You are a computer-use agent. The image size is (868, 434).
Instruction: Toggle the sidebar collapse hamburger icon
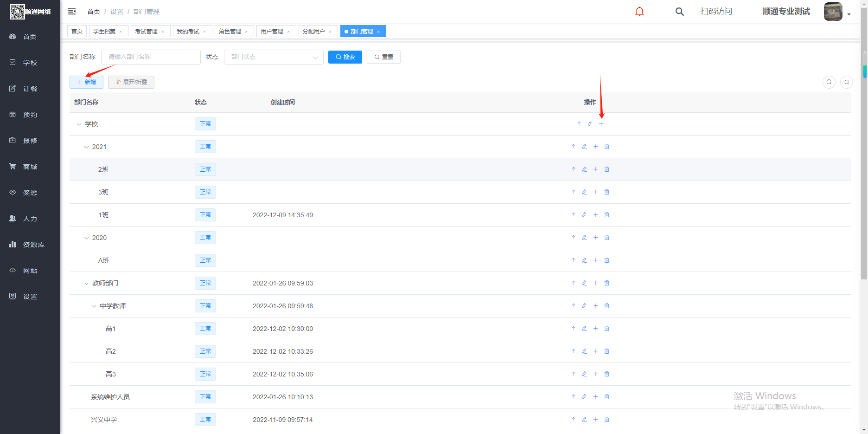(x=72, y=11)
